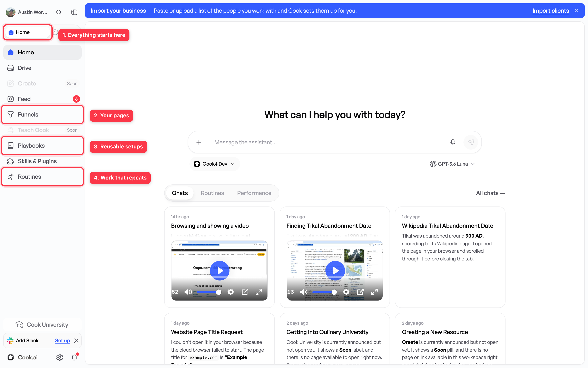Image resolution: width=588 pixels, height=368 pixels.
Task: Open player settings gear on the Tikal video
Action: (x=346, y=292)
